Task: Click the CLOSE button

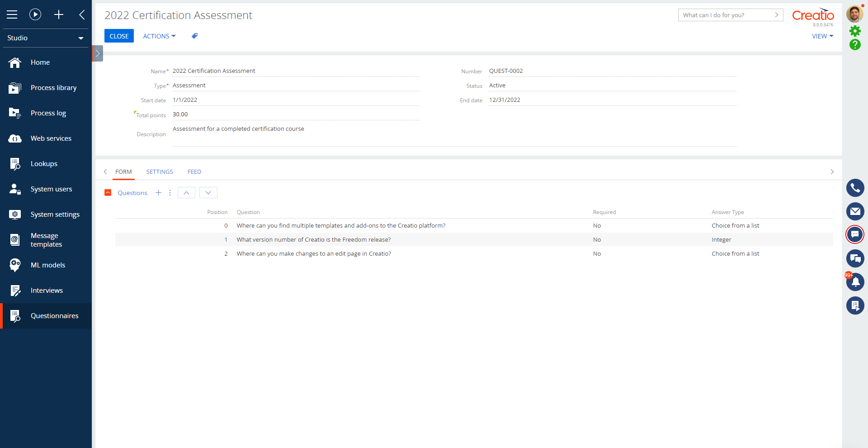Action: (119, 36)
